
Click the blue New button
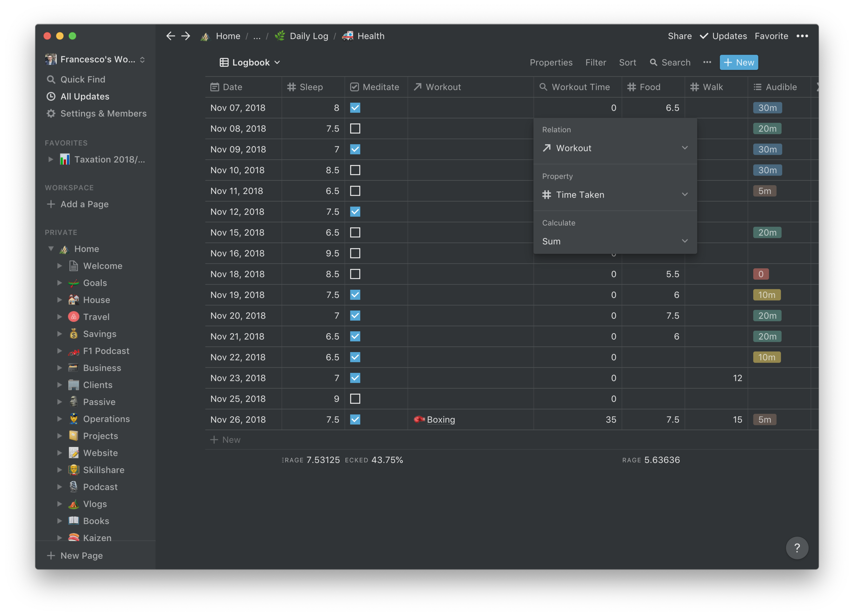pos(739,63)
